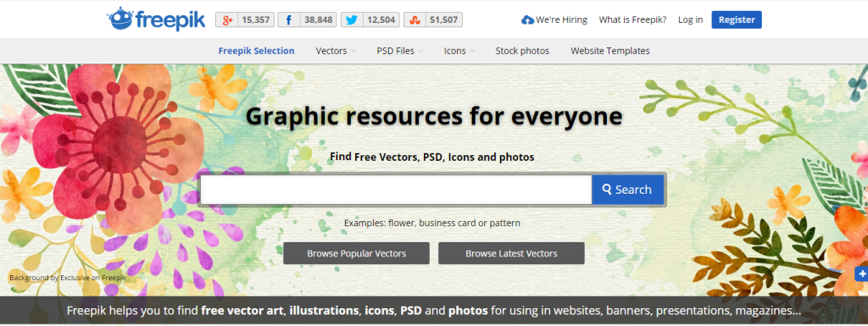The height and width of the screenshot is (326, 868).
Task: Click the Google Plus share icon
Action: tap(226, 19)
